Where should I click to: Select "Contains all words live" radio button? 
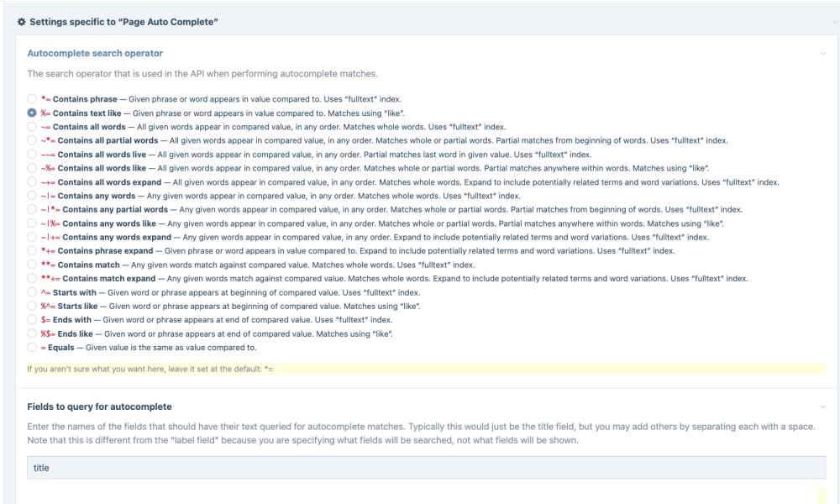(x=32, y=154)
